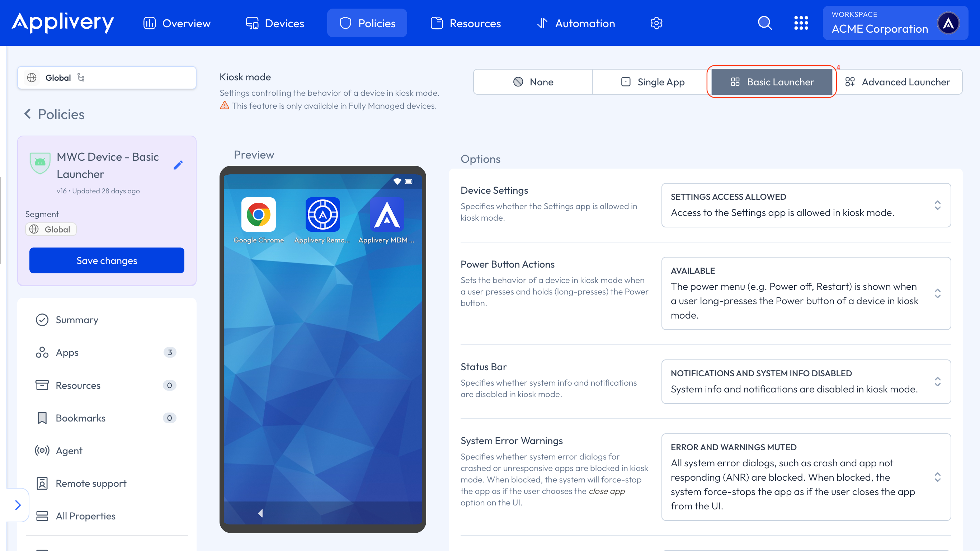Click the battery icon in preview status bar
This screenshot has width=980, height=551.
click(409, 182)
